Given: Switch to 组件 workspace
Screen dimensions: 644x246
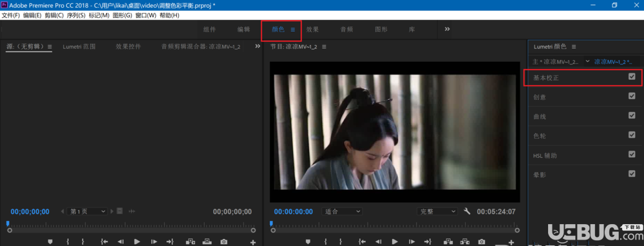Looking at the screenshot, I should point(209,30).
